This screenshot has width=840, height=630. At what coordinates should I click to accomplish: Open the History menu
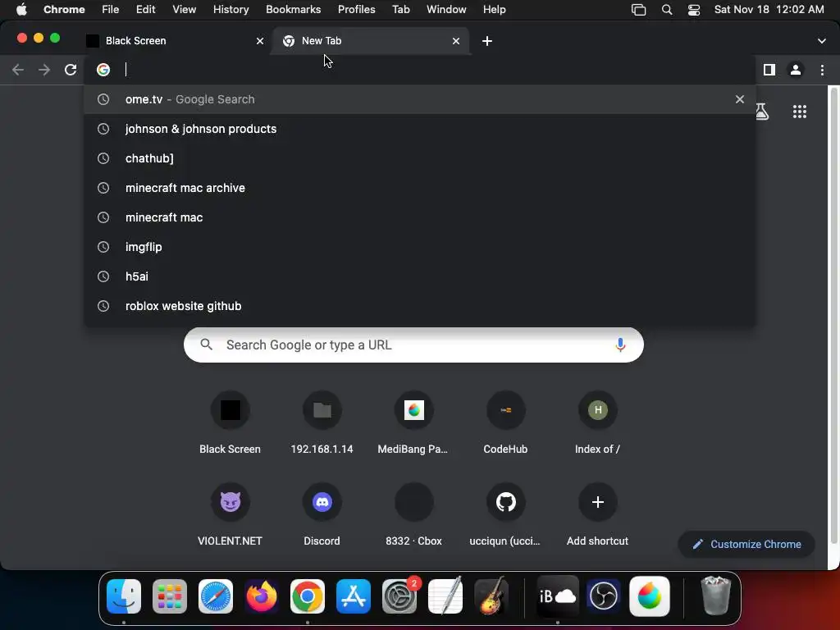click(231, 9)
